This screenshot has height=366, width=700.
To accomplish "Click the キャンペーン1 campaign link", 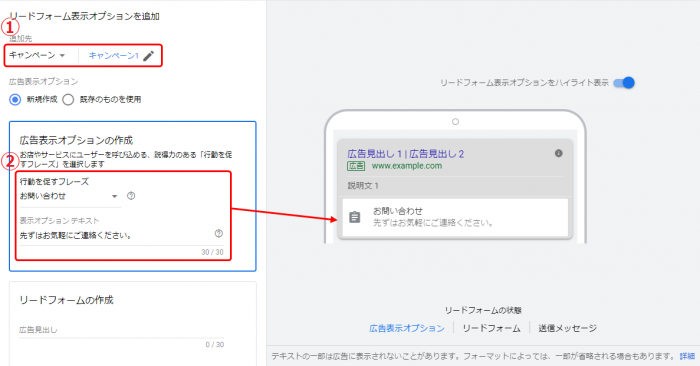I will [114, 55].
